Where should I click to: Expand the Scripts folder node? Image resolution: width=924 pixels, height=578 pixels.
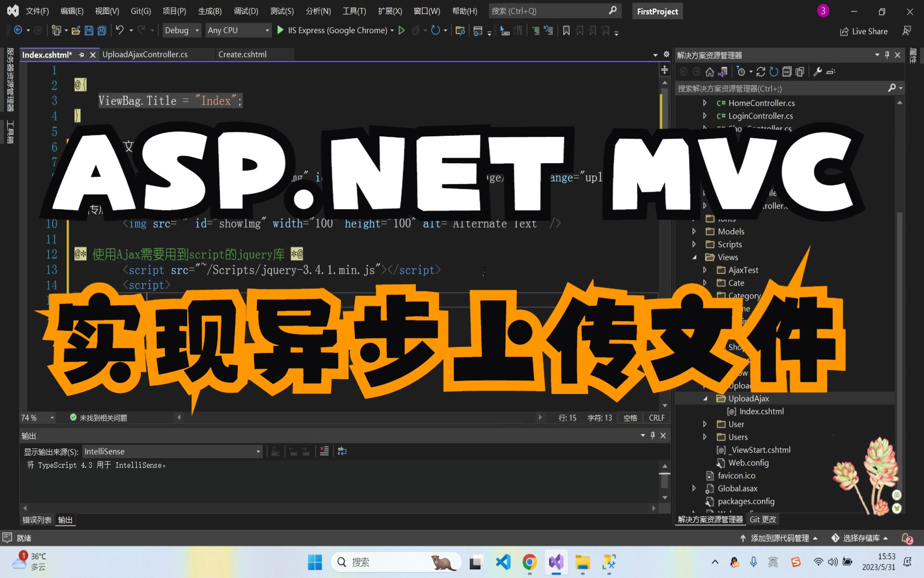694,244
